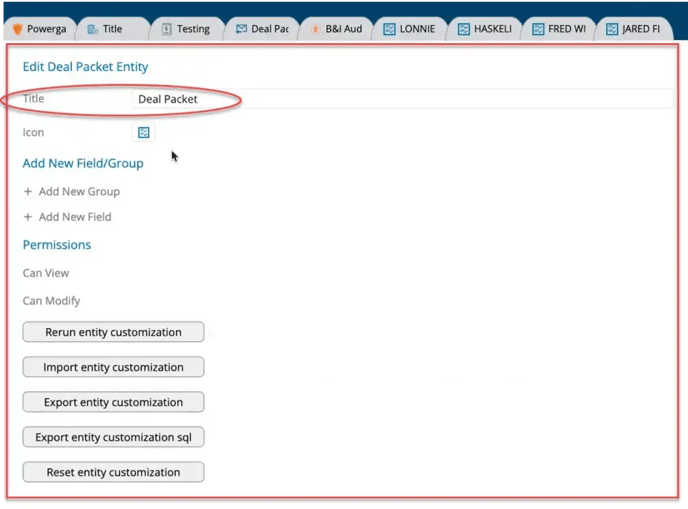Screen dimensions: 688x509
Task: Click Export entity customization button
Action: click(113, 402)
